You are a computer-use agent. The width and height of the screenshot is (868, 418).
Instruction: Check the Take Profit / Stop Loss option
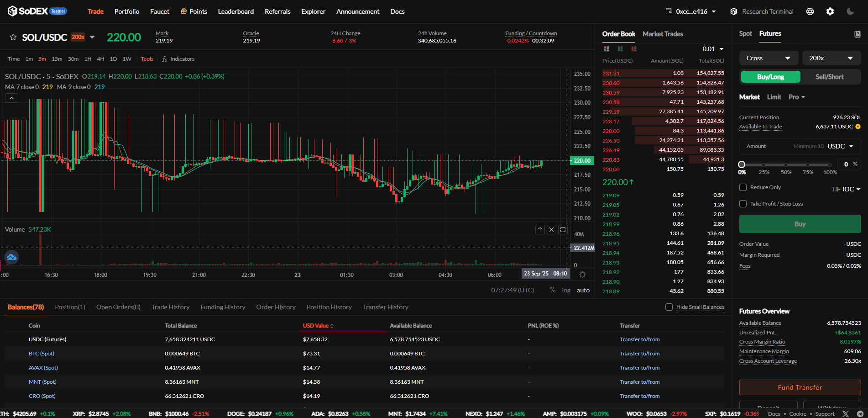click(743, 204)
